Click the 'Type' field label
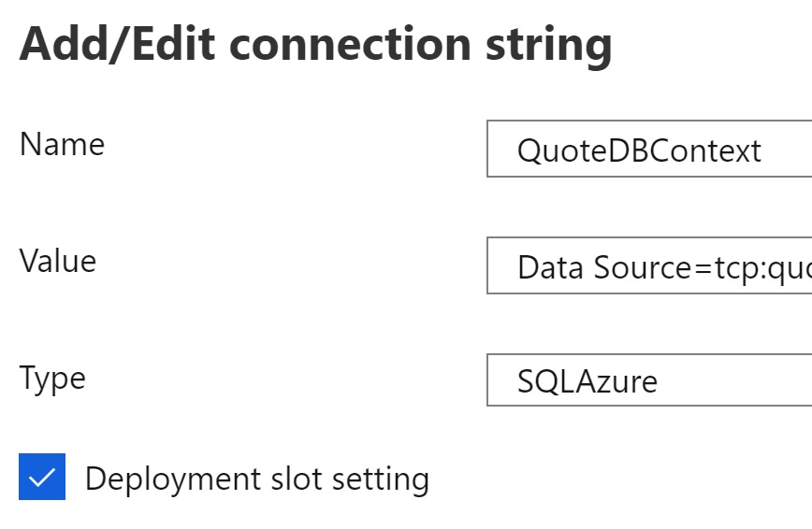This screenshot has height=529, width=812. click(52, 379)
